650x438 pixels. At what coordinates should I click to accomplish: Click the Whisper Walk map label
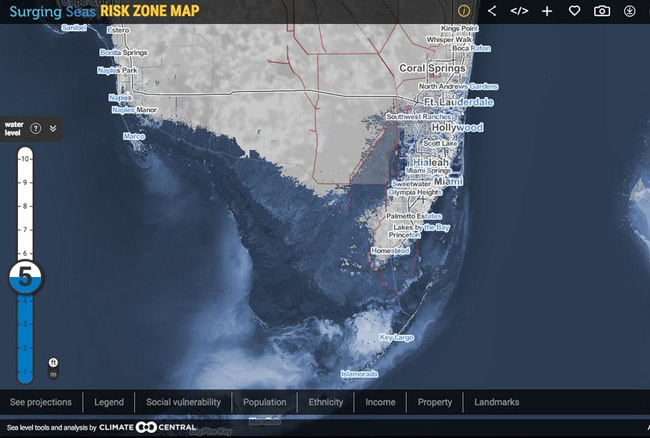pyautogui.click(x=450, y=39)
